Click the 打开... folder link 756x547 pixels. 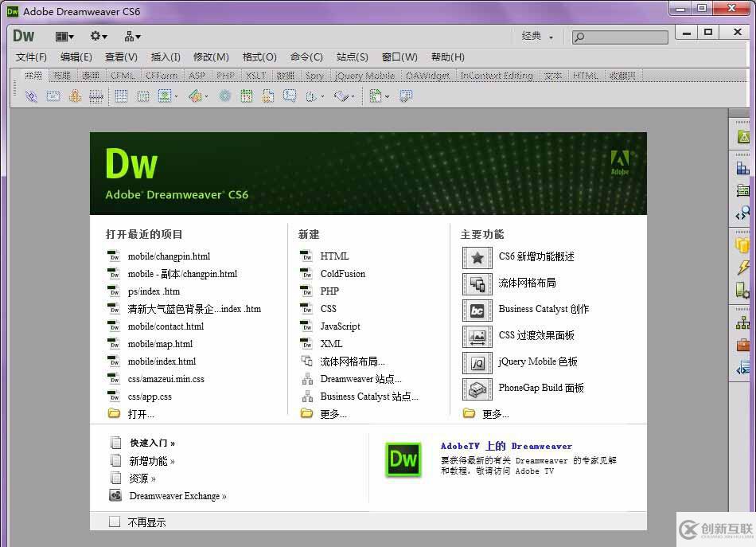[x=141, y=414]
